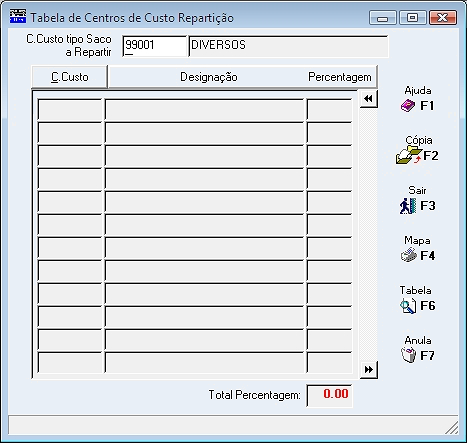Click the vertical scrollbar track beside grid
467x443 pixels.
pyautogui.click(x=368, y=234)
